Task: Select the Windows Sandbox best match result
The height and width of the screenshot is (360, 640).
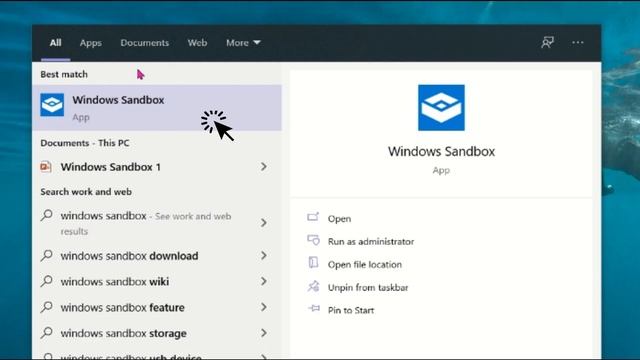Action: click(x=157, y=108)
